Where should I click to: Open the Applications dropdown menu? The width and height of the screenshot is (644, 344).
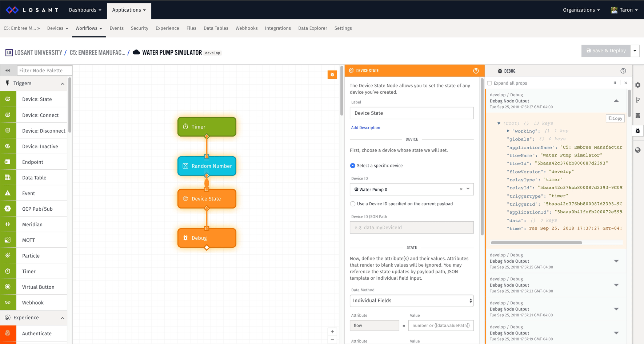coord(129,10)
